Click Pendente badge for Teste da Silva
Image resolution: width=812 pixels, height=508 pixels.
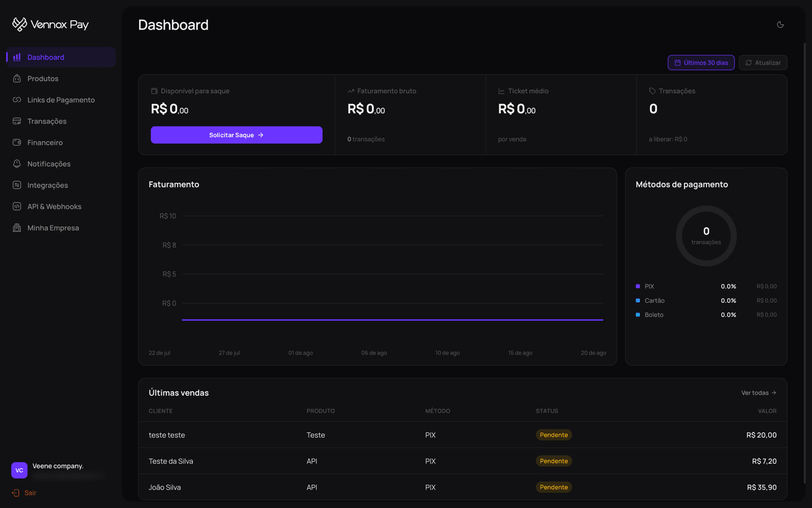click(554, 461)
